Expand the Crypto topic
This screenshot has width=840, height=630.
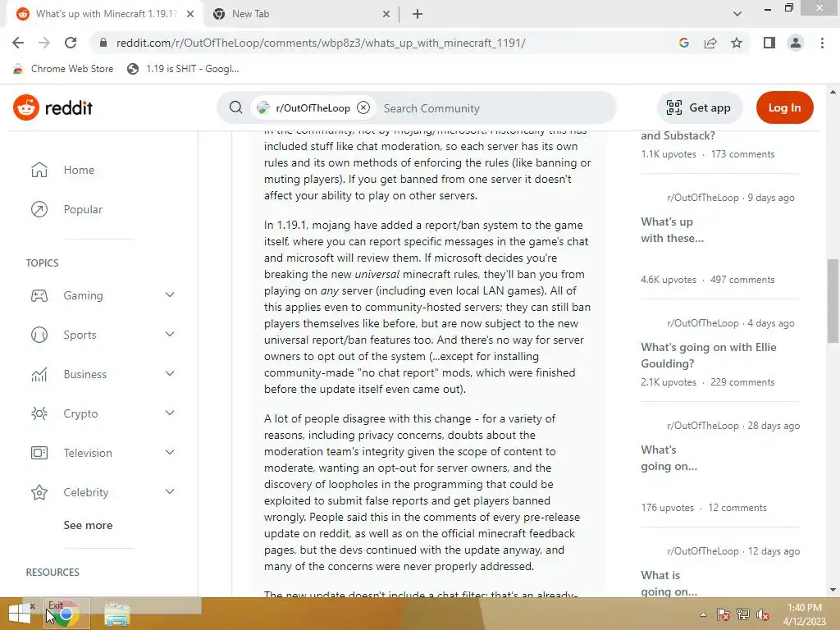(x=169, y=413)
